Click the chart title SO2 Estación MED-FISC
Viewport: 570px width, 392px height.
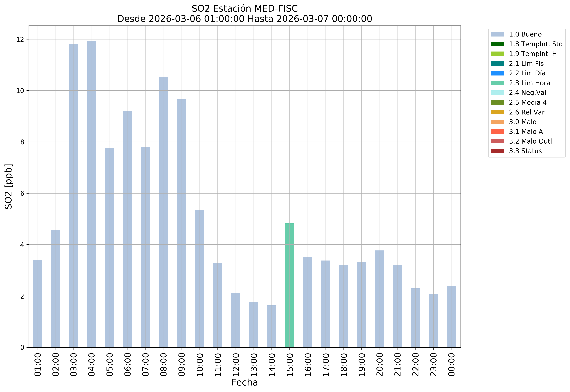click(x=245, y=9)
